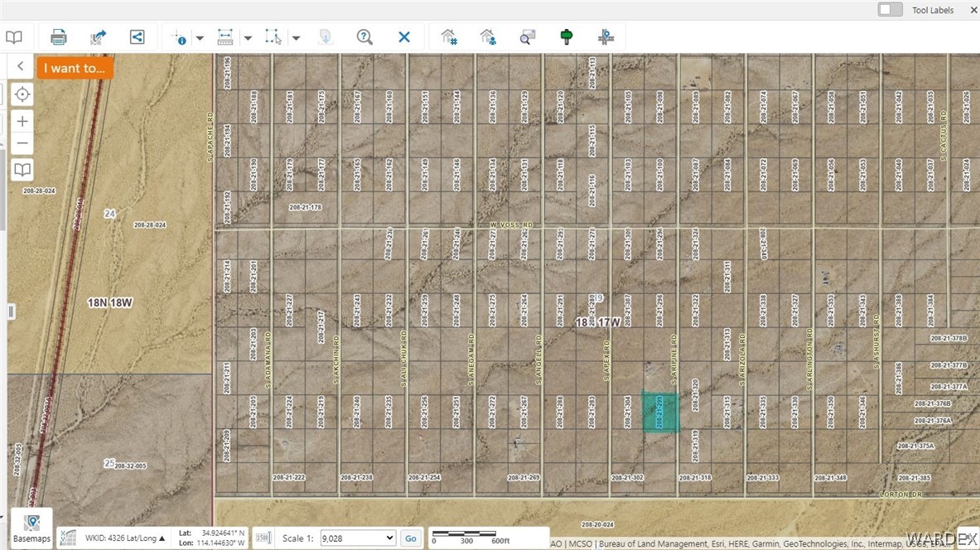This screenshot has height=550, width=980.
Task: Click the Share icon in toolbar
Action: [x=137, y=37]
